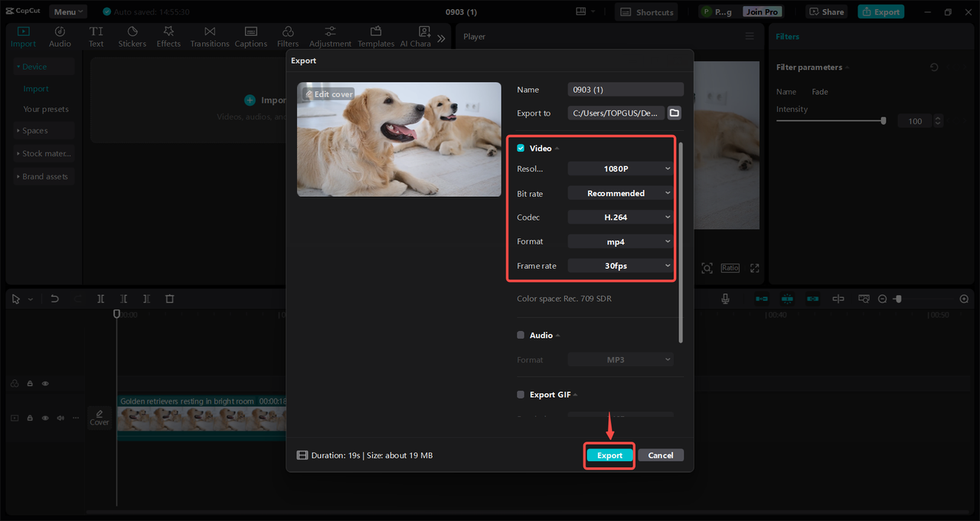Click the Cancel button in dialog
The height and width of the screenshot is (521, 980).
pyautogui.click(x=660, y=455)
